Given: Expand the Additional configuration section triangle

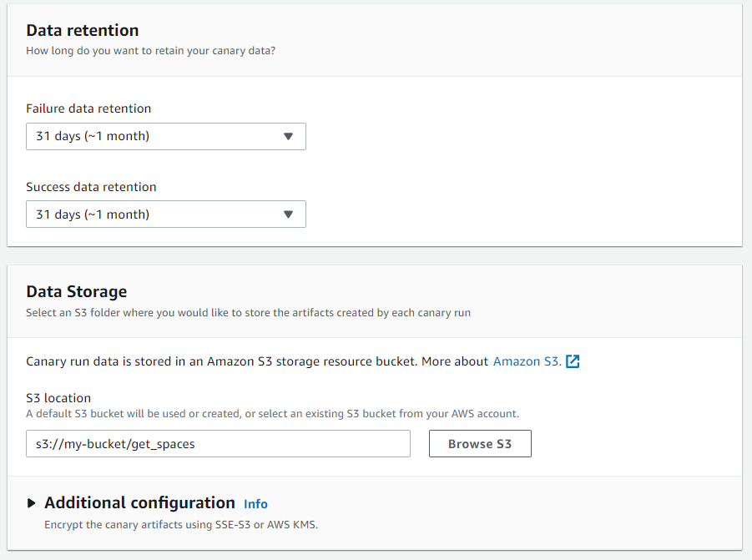Looking at the screenshot, I should (x=32, y=503).
